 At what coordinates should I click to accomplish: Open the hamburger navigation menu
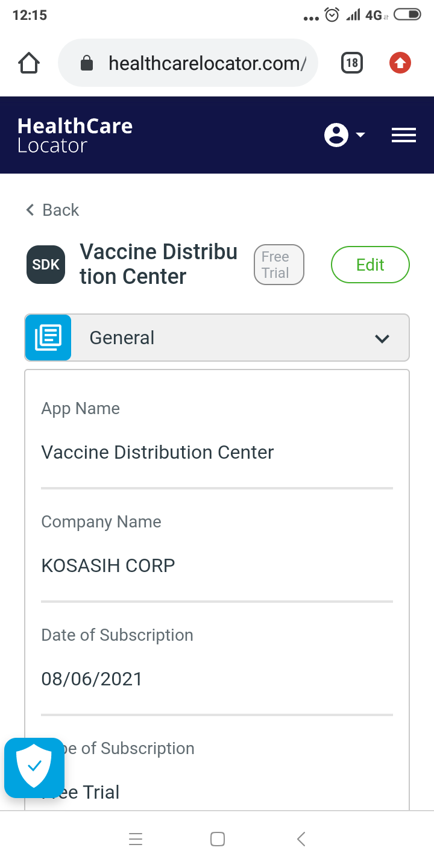[x=404, y=135]
